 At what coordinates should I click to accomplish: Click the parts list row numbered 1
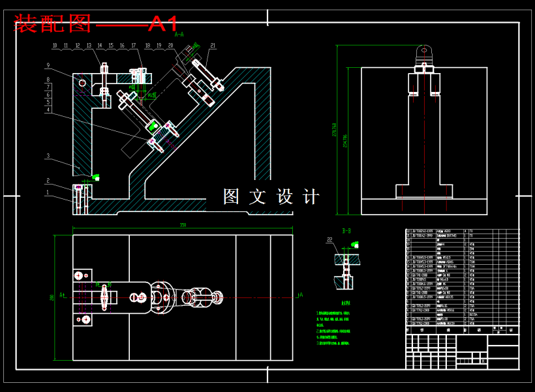(463, 324)
